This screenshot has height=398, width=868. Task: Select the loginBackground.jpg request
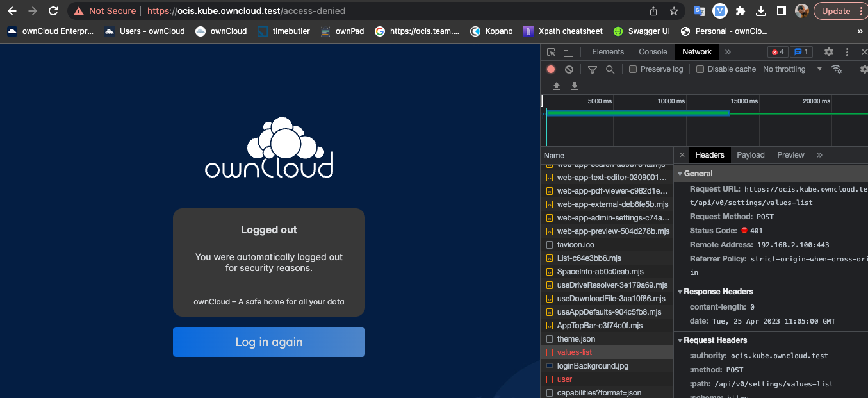click(x=607, y=366)
